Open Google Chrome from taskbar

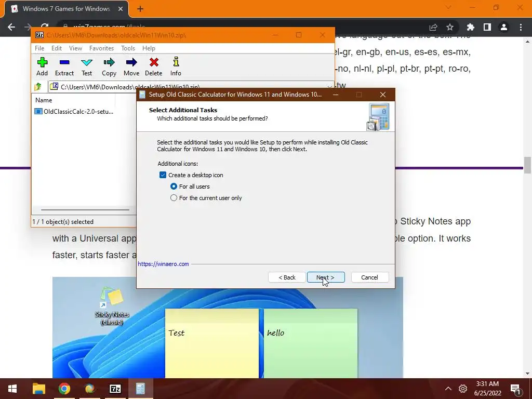[x=64, y=389]
